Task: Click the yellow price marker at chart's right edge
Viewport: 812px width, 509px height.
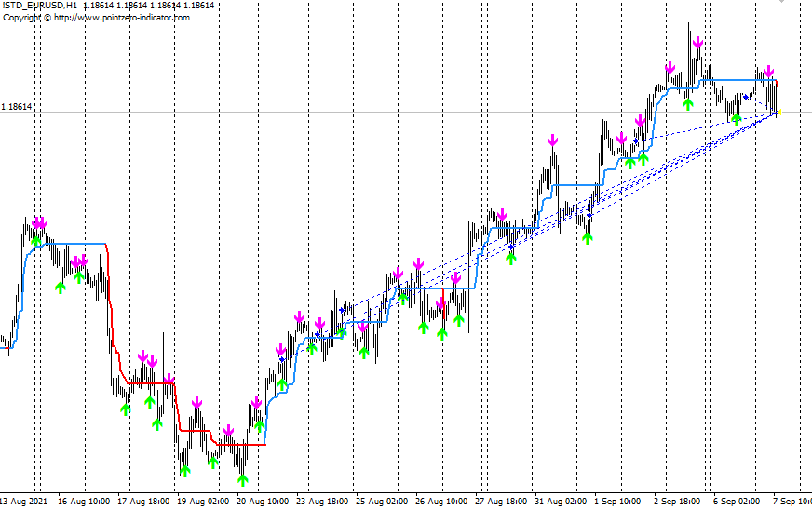Action: (x=778, y=113)
